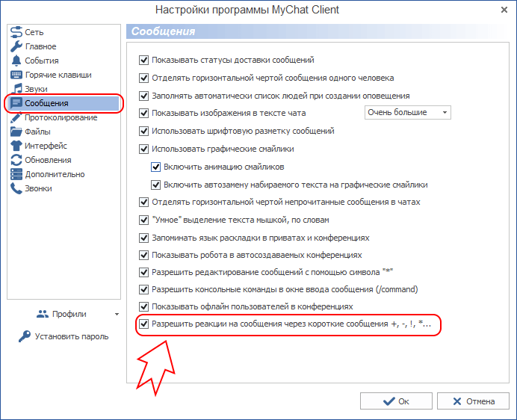Select the keyboard icon for Горячие клавиши

(16, 75)
